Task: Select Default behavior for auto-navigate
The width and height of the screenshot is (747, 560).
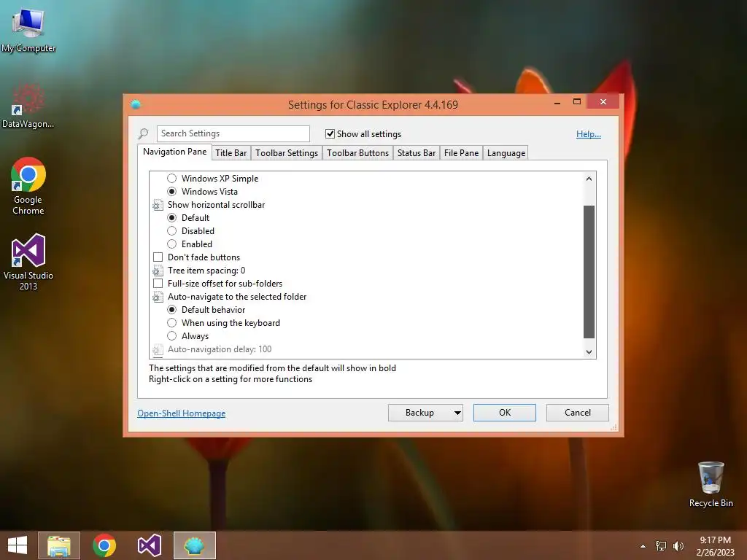Action: pos(172,309)
